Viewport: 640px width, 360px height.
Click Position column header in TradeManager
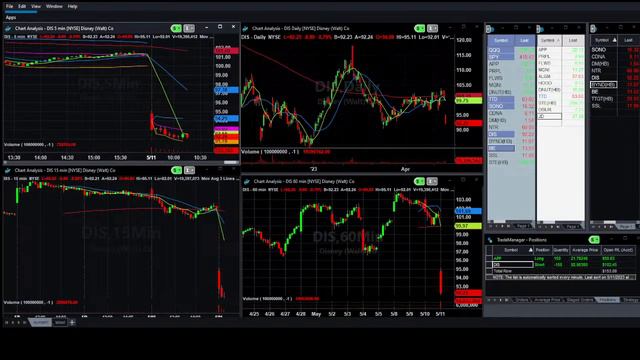point(542,250)
